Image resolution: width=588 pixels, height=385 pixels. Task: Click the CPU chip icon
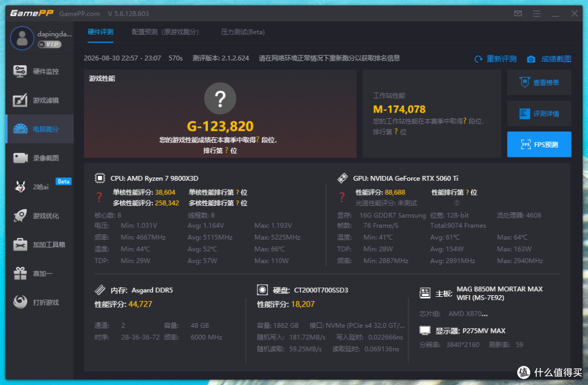tap(100, 178)
